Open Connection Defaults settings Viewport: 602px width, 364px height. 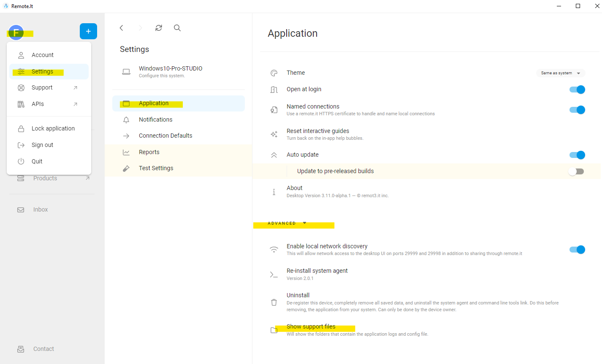click(179, 136)
